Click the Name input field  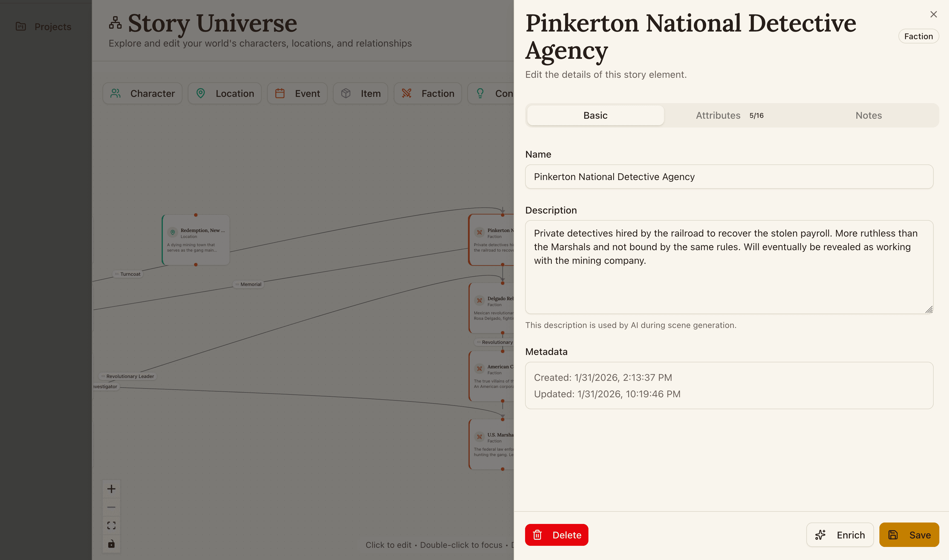(729, 177)
